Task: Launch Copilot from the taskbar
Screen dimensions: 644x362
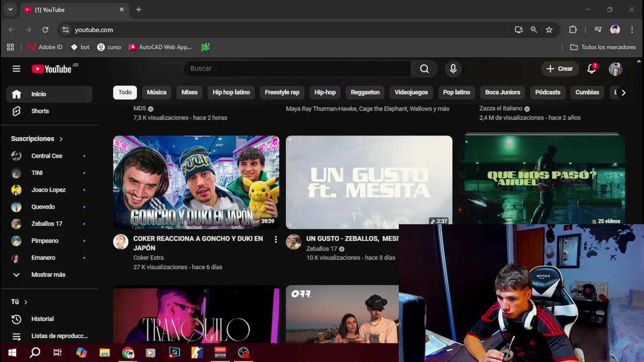Action: tap(82, 352)
